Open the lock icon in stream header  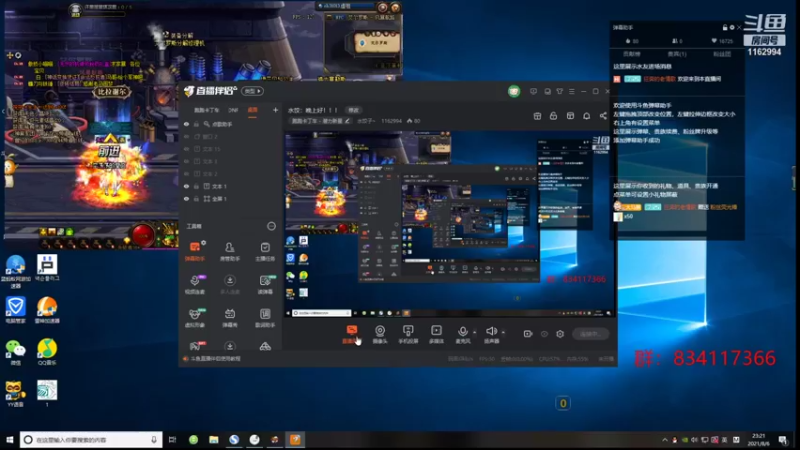click(x=553, y=116)
